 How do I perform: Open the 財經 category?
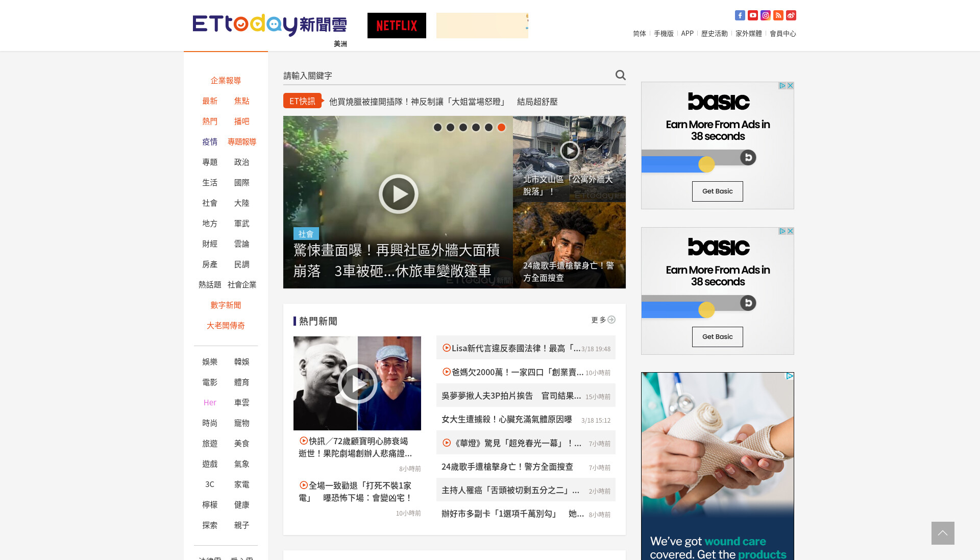pos(210,244)
